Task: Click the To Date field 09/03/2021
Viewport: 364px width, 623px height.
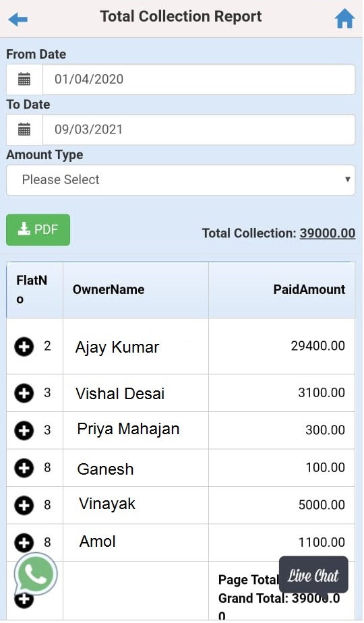Action: [x=199, y=129]
